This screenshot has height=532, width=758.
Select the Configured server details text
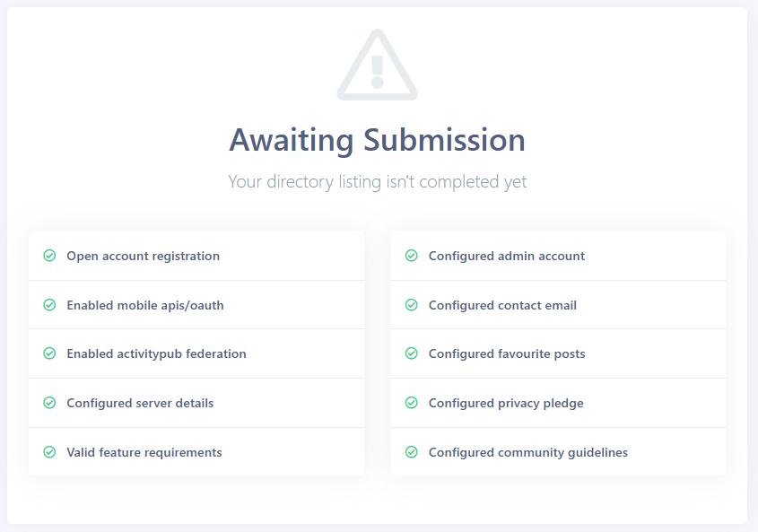point(140,403)
